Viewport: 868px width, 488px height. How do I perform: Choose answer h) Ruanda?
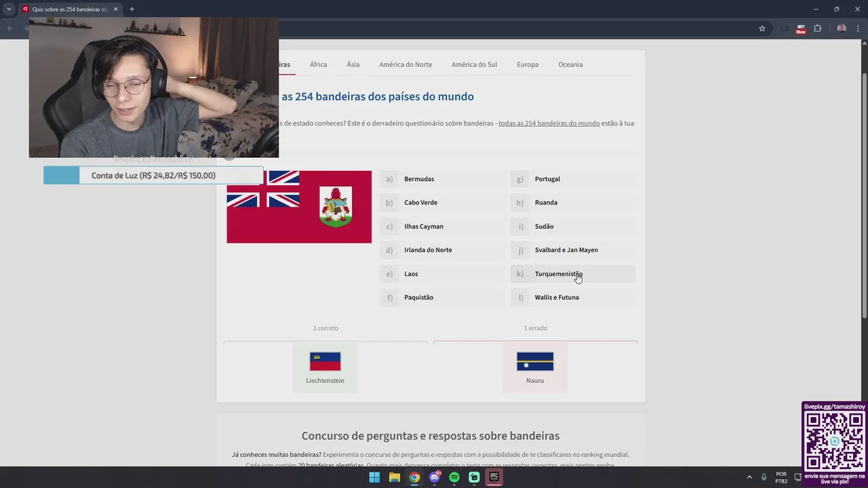pyautogui.click(x=573, y=203)
